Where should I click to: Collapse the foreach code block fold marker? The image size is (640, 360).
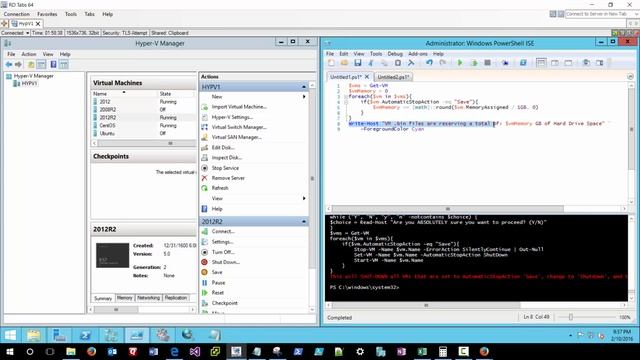click(x=345, y=97)
